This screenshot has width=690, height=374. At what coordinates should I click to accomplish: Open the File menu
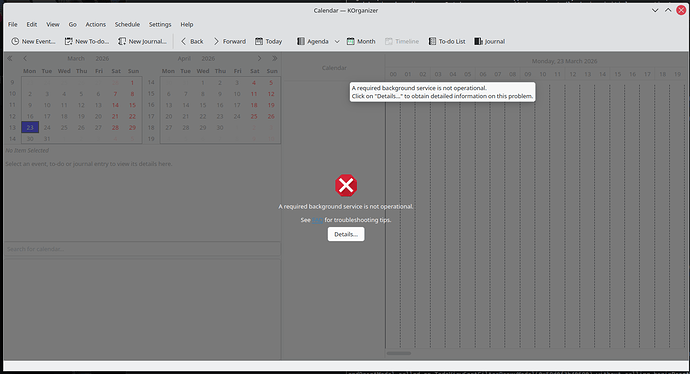[x=13, y=24]
